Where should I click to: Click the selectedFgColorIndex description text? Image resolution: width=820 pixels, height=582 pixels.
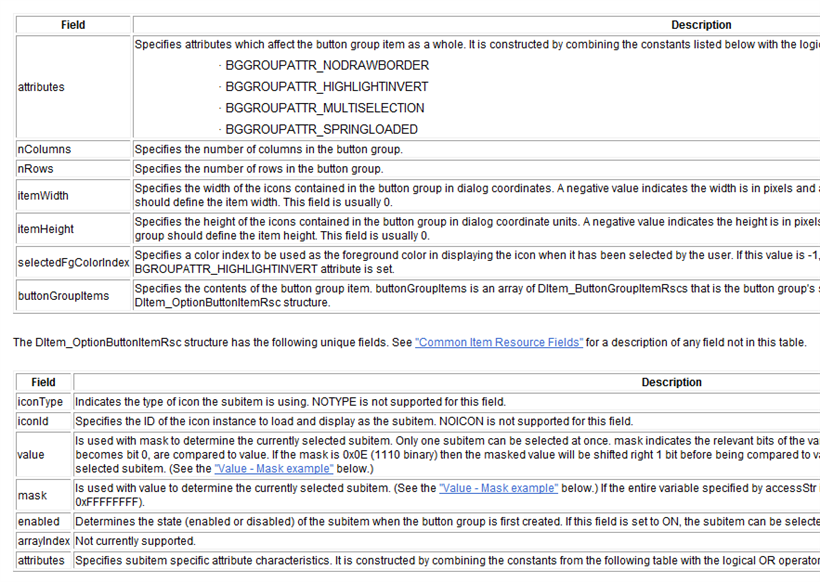tap(477, 263)
